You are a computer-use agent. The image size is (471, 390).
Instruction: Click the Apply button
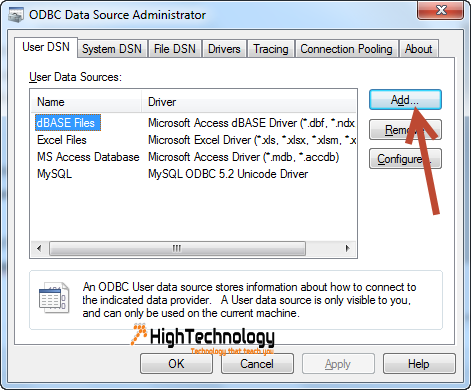[x=338, y=364]
